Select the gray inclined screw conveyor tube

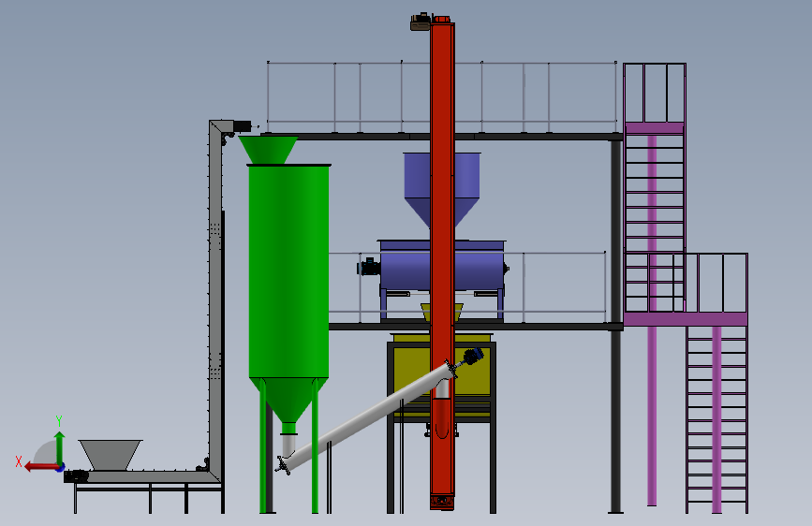[369, 416]
